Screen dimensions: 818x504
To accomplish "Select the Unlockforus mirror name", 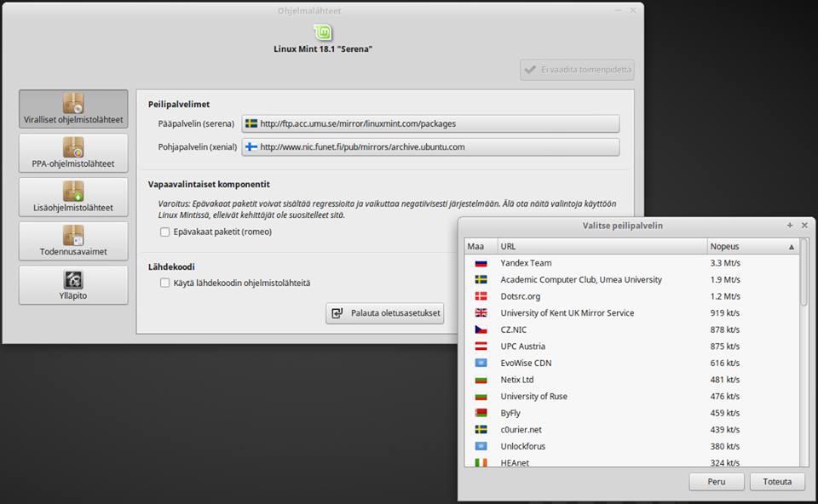I will (x=522, y=447).
